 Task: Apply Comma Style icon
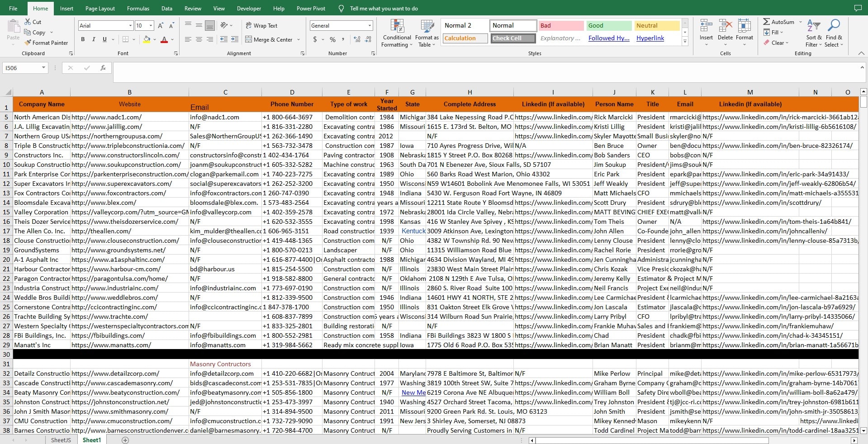[343, 39]
